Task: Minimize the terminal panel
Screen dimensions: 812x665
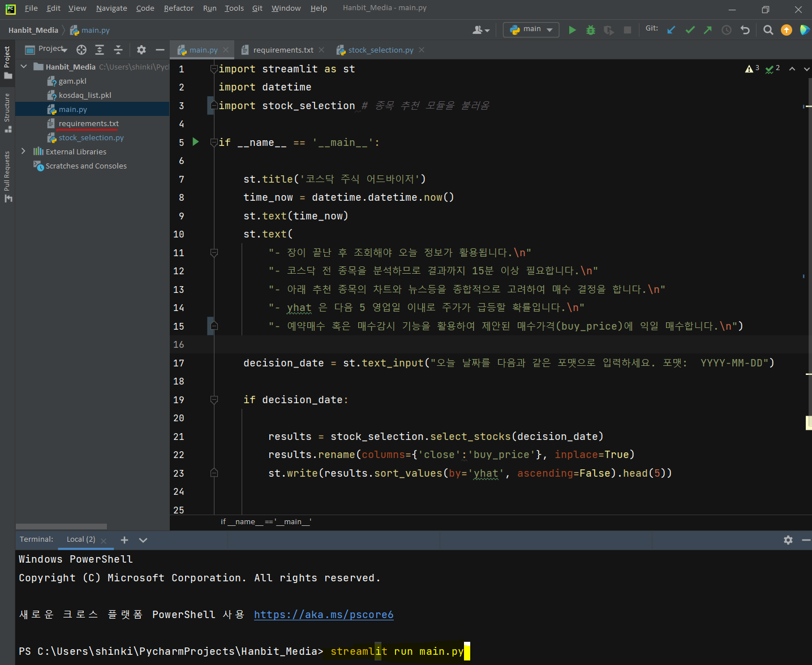Action: [x=806, y=540]
